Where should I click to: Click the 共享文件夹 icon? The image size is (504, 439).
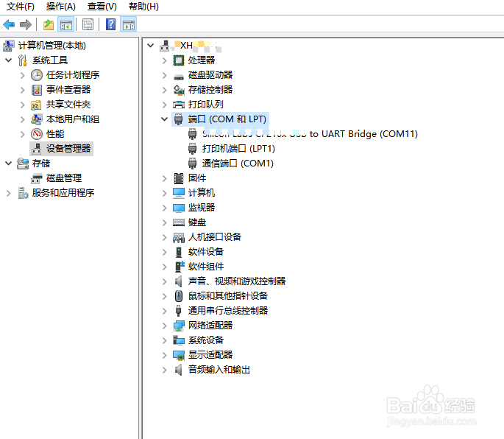36,105
